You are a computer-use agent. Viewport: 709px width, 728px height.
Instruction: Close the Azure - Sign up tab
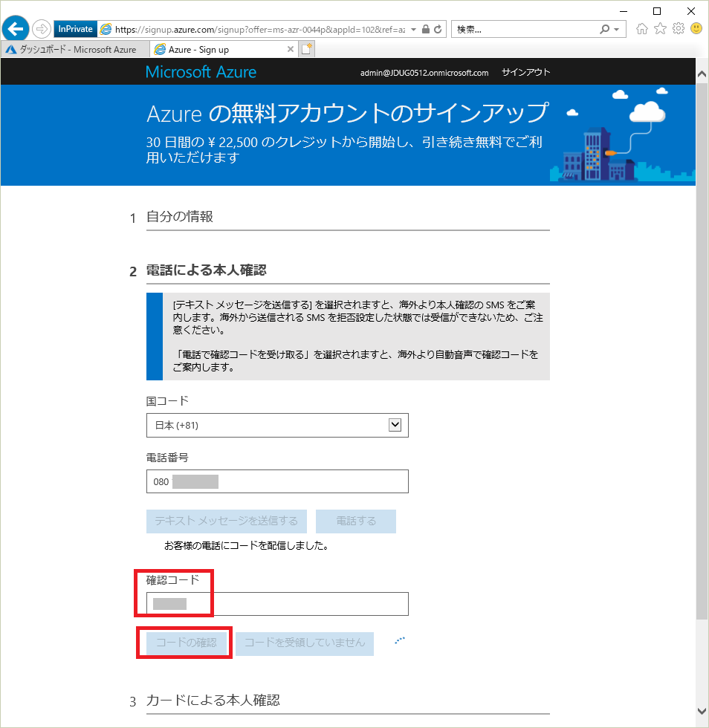291,49
